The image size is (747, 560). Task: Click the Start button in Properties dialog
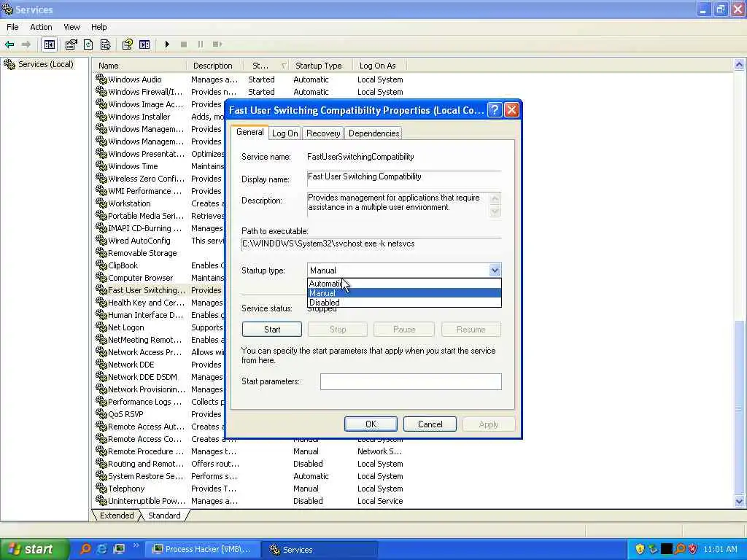point(271,329)
